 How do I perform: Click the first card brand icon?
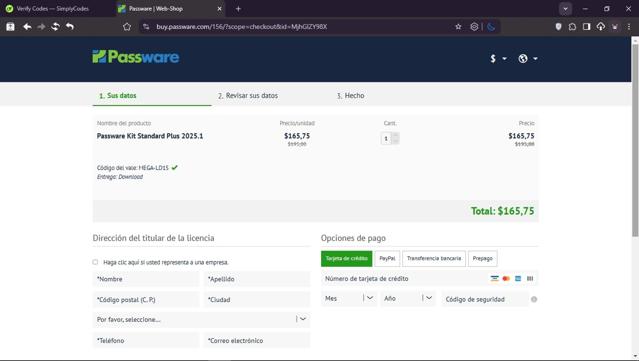[x=494, y=279]
